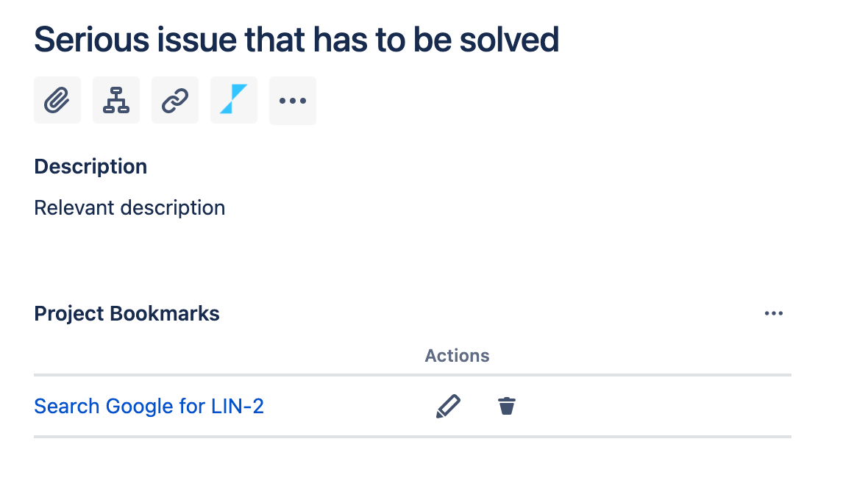Add a child issue via hierarchy icon
Image resolution: width=868 pixels, height=500 pixels.
[x=115, y=100]
